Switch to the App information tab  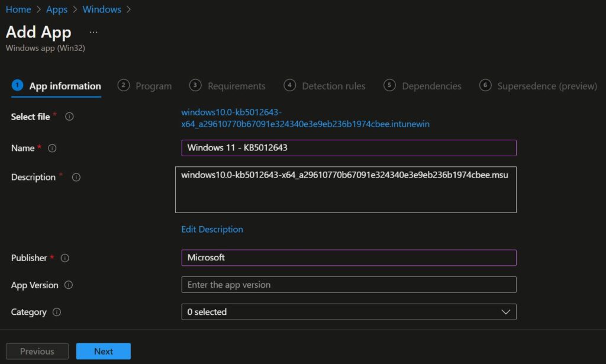56,86
